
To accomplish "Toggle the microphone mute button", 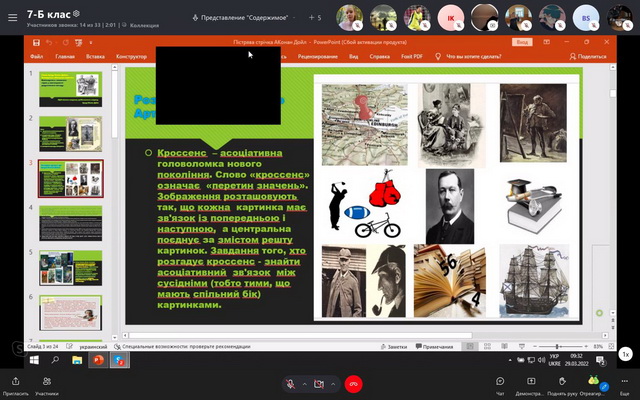I will coord(291,384).
